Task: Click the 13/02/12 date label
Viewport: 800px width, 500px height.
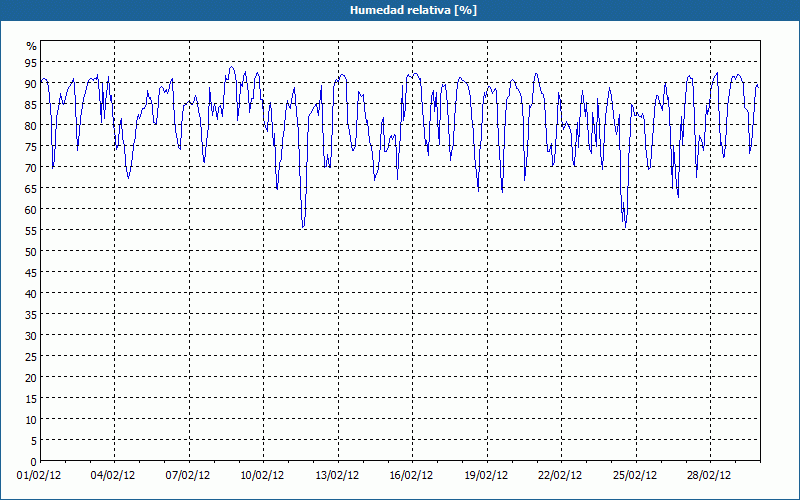Action: tap(337, 476)
